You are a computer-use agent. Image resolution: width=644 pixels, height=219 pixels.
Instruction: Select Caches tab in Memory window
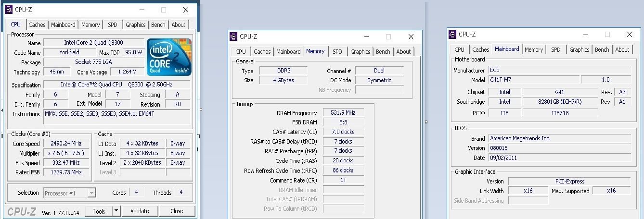coord(262,52)
